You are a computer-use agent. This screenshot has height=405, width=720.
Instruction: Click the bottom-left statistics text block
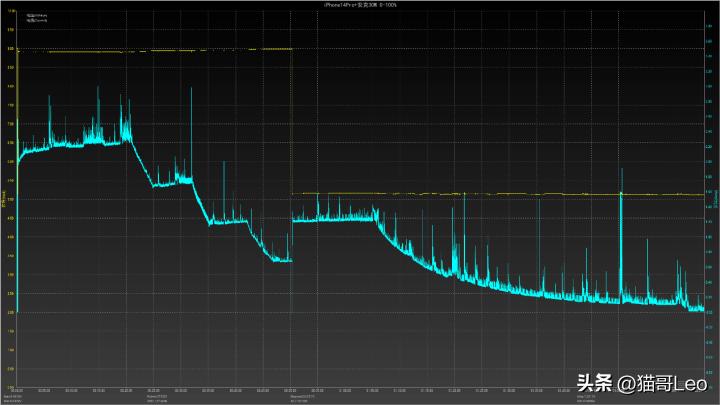[14, 399]
